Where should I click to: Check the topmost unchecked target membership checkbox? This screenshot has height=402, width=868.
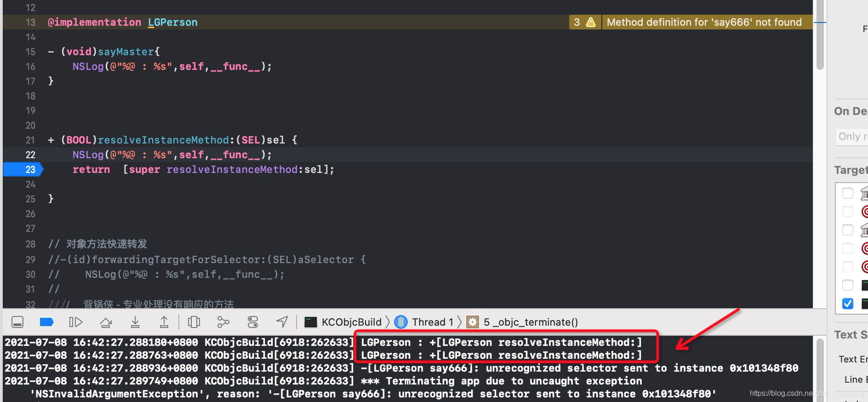[x=848, y=193]
